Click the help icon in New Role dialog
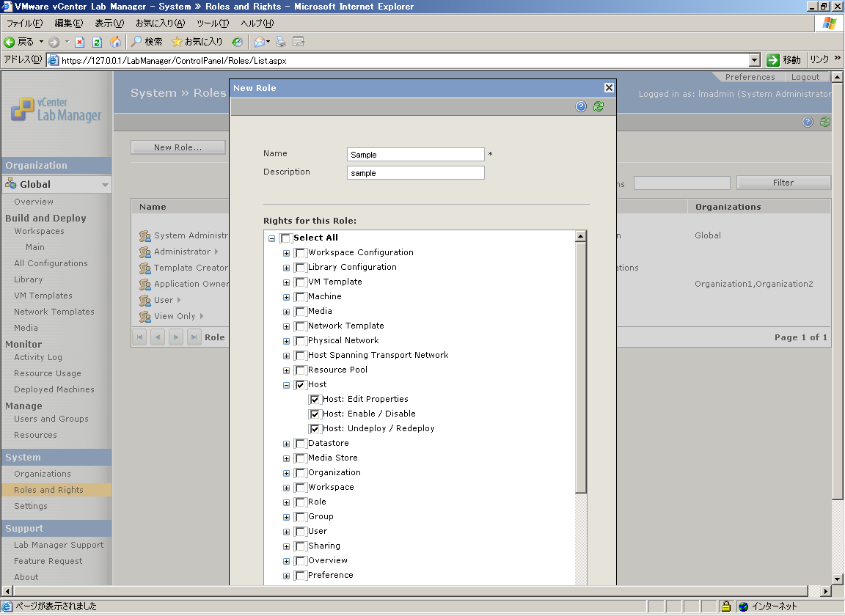 coord(581,107)
